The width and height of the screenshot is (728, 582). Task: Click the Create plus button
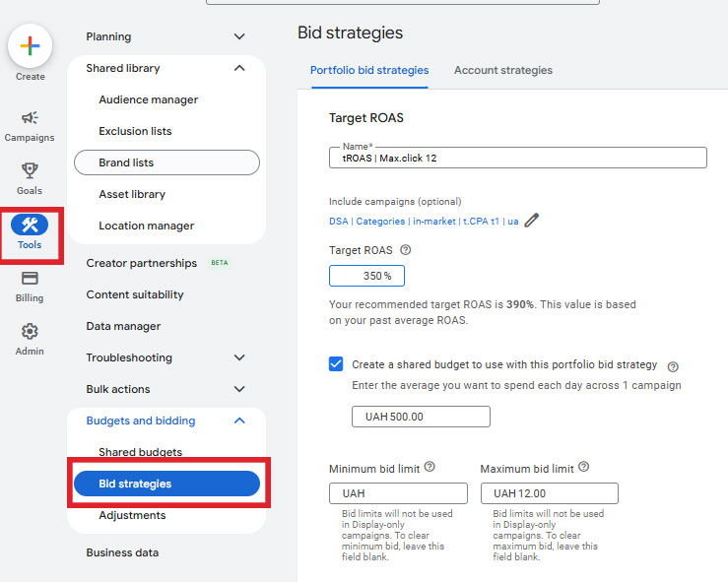click(30, 46)
